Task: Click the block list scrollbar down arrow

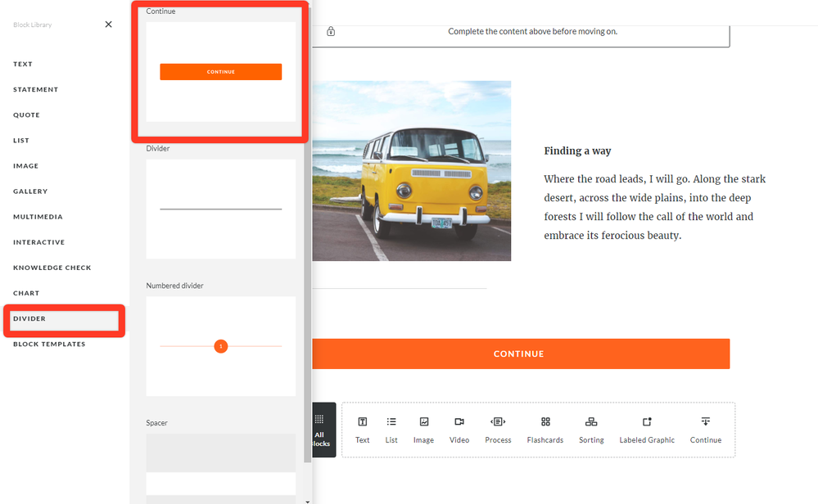Action: [x=307, y=500]
